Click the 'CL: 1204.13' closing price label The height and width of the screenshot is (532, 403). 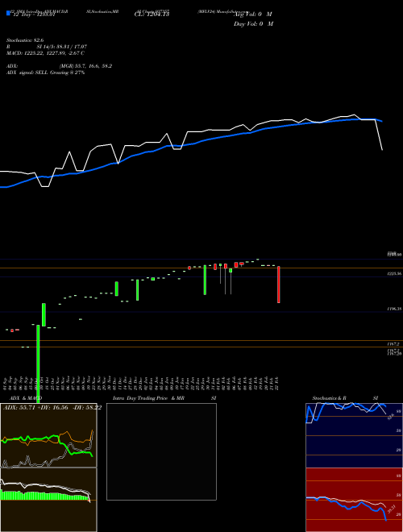152,15
